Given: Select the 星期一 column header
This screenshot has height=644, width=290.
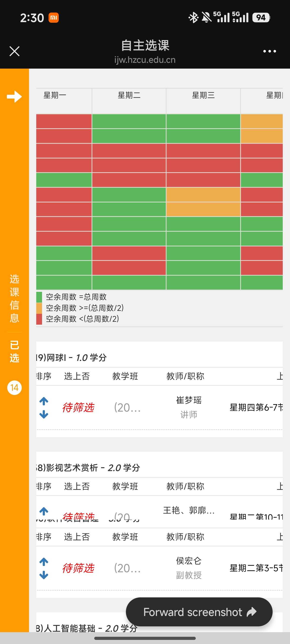Looking at the screenshot, I should (x=55, y=95).
